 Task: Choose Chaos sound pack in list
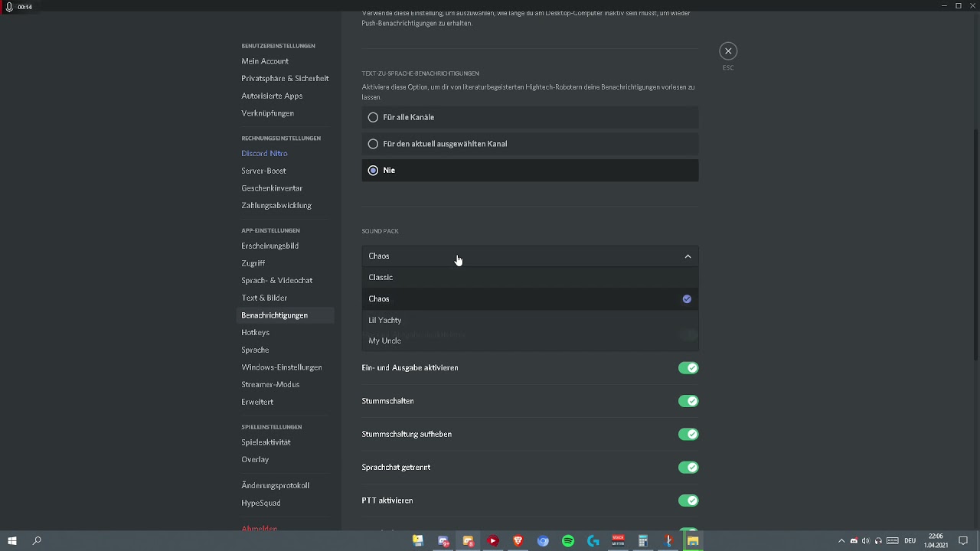tap(530, 299)
